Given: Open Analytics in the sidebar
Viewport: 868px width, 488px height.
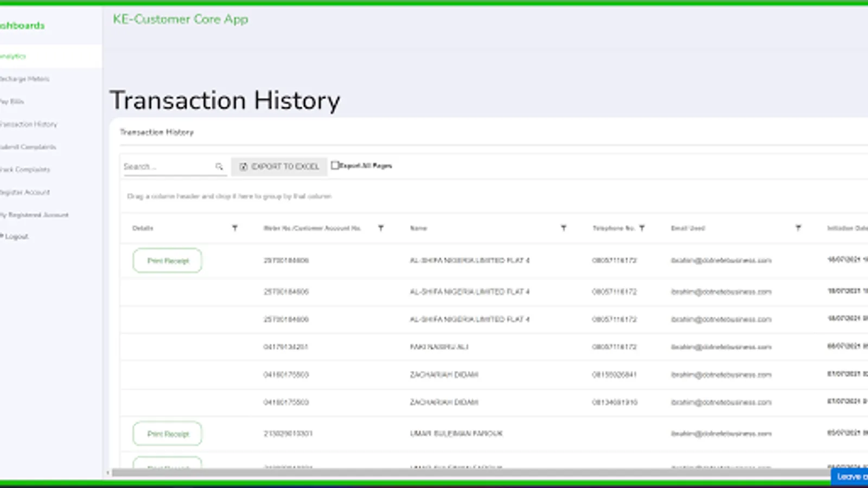Looking at the screenshot, I should tap(13, 56).
